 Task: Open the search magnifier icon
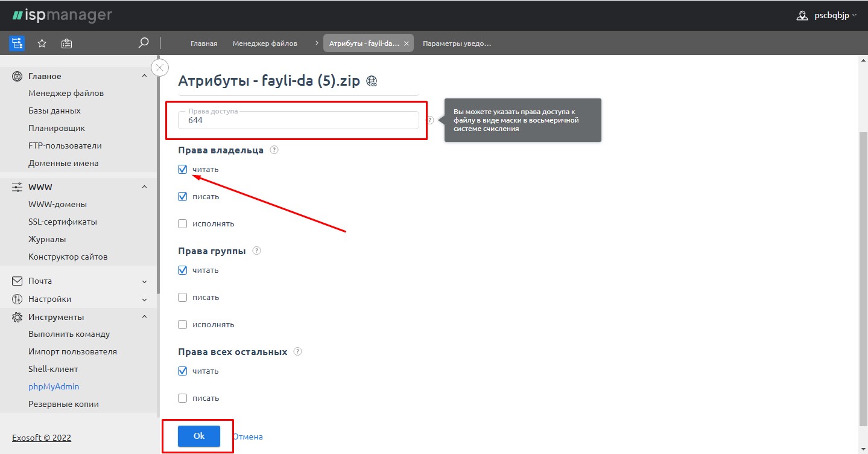(x=143, y=43)
